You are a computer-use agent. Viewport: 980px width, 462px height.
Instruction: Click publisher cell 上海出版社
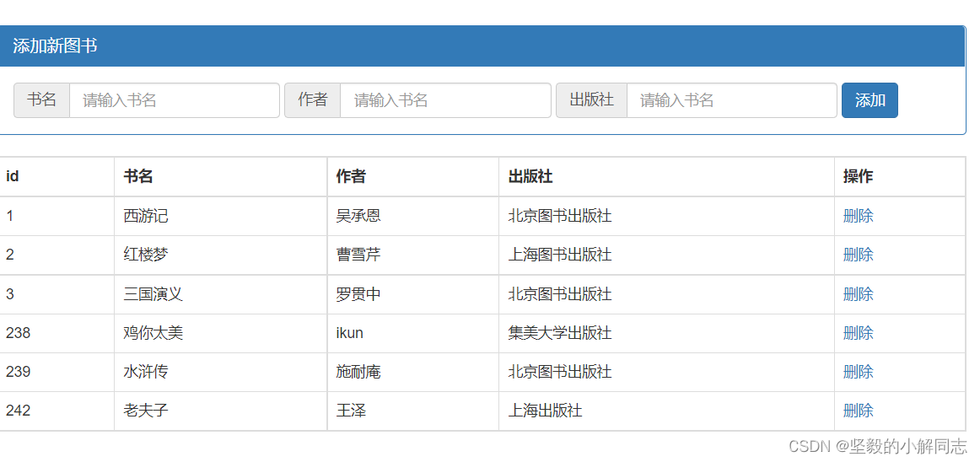point(666,411)
